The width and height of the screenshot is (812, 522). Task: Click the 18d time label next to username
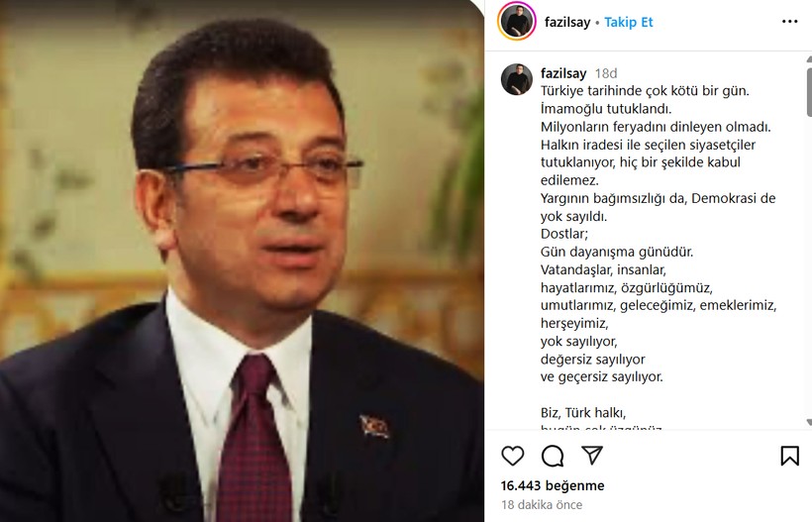(606, 73)
